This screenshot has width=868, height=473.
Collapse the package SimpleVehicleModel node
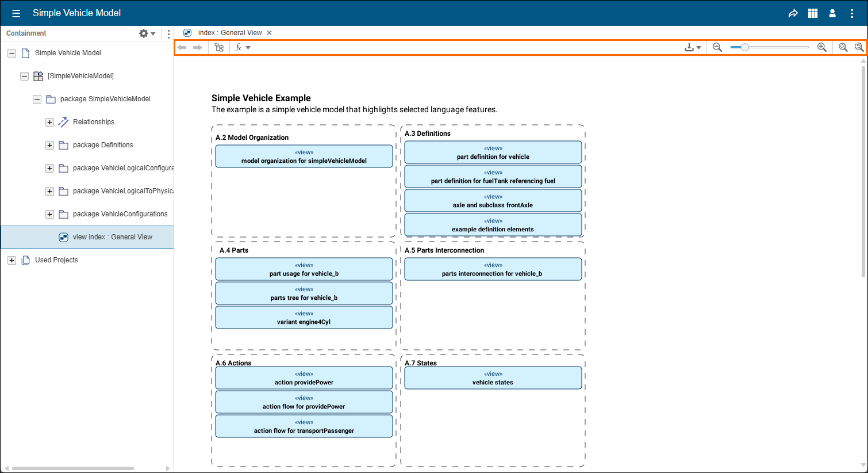[x=37, y=99]
